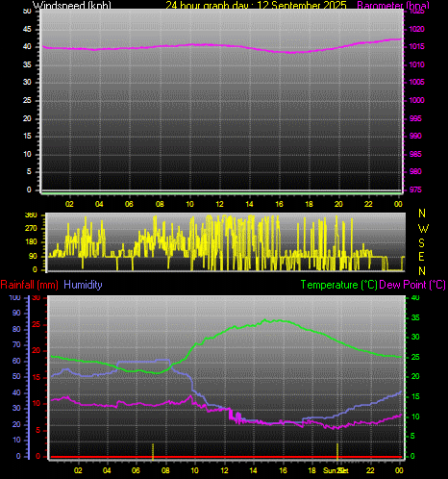The image size is (448, 479).
Task: Select hour 22 under the windspeed graph
Action: (368, 204)
